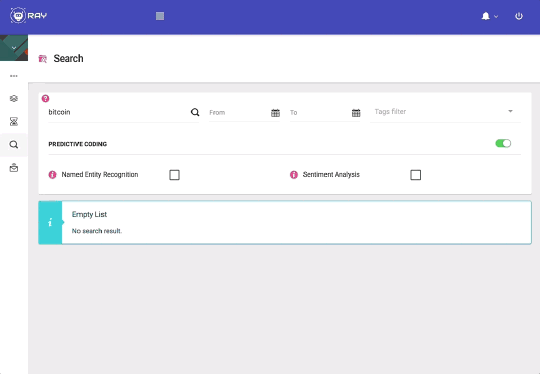Viewport: 540px width, 374px height.
Task: Expand the project chevron in sidebar
Action: 14,48
